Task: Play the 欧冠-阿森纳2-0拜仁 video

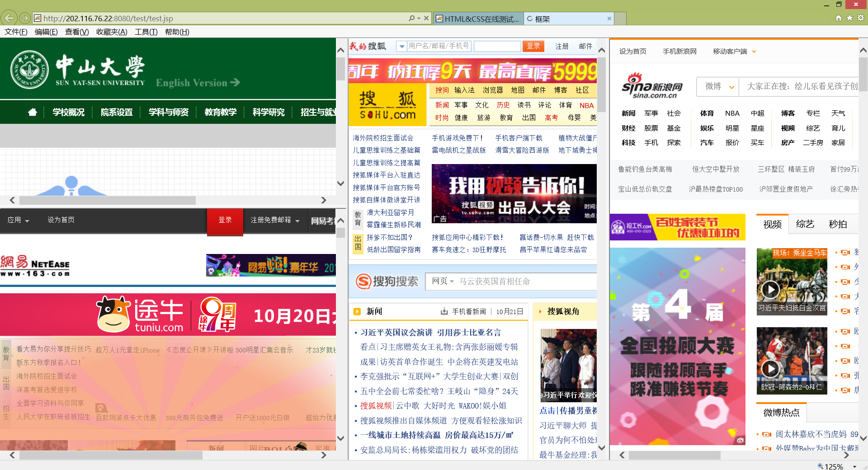Action: (x=770, y=369)
